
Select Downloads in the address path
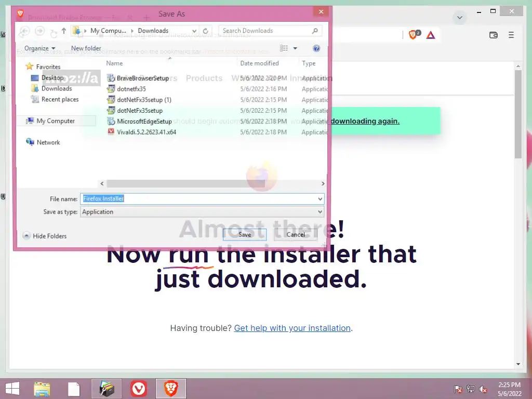[x=153, y=31]
